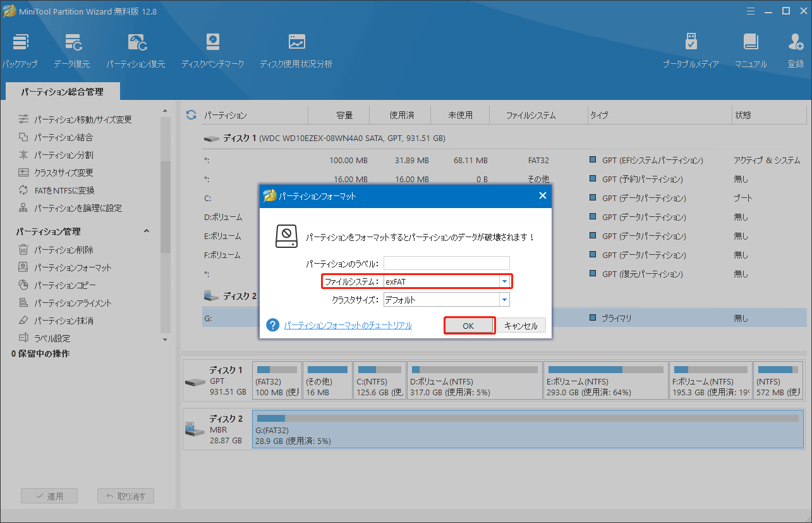Viewport: 812px width, 523px height.
Task: Select the G: partition row
Action: [504, 318]
